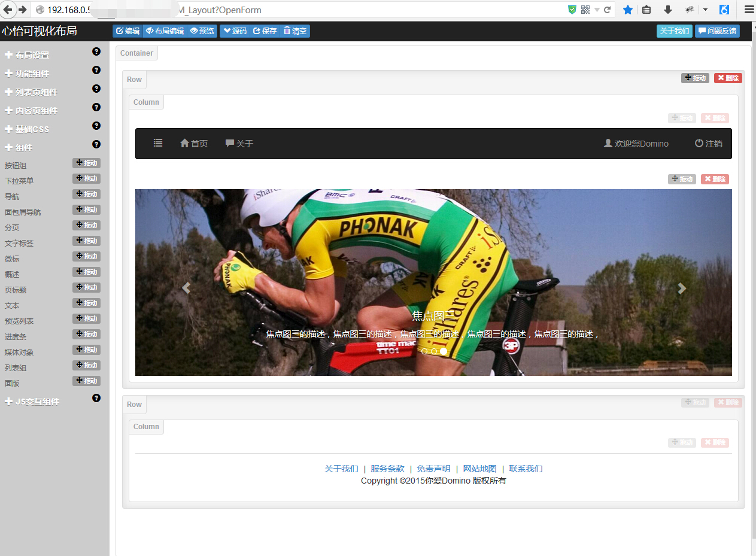Screen dimensions: 756x556
Task: Switch to 预览 preview mode
Action: pyautogui.click(x=202, y=31)
